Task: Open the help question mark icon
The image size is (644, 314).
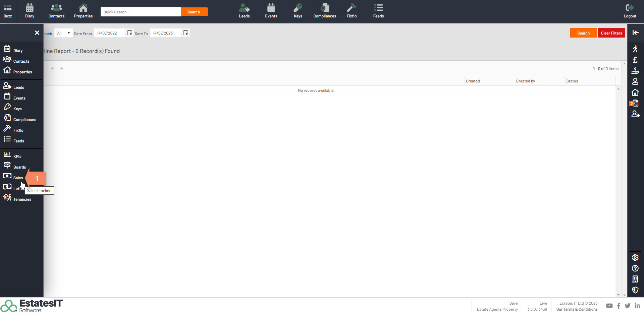Action: (x=635, y=268)
